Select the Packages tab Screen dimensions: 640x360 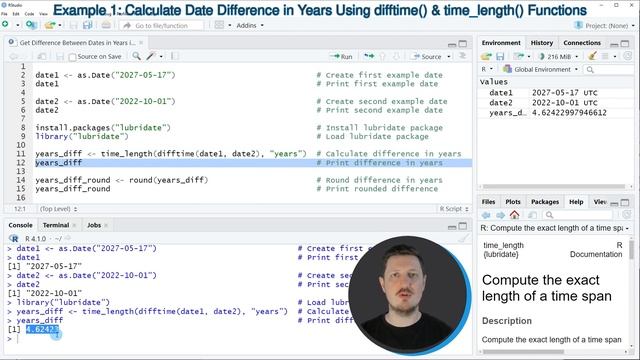(545, 202)
